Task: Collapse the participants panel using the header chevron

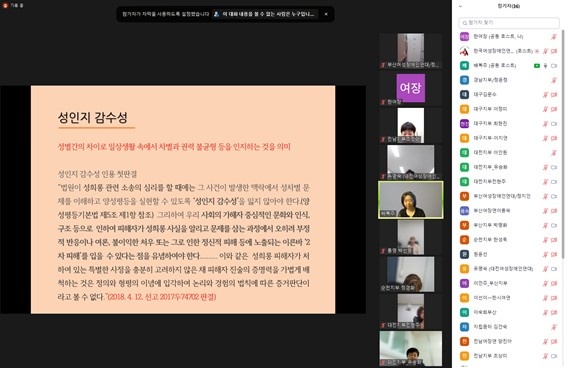Action: (x=460, y=6)
